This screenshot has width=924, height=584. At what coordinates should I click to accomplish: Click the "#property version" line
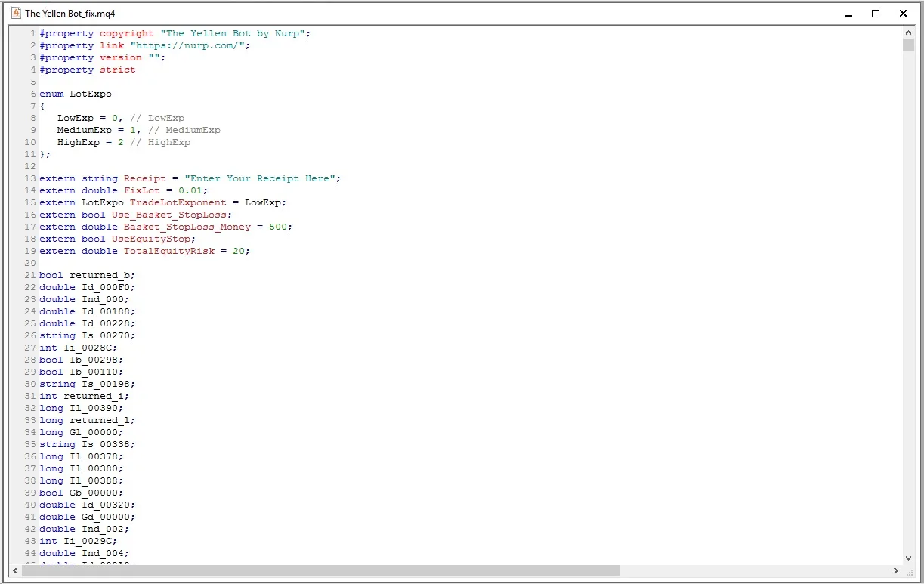102,57
